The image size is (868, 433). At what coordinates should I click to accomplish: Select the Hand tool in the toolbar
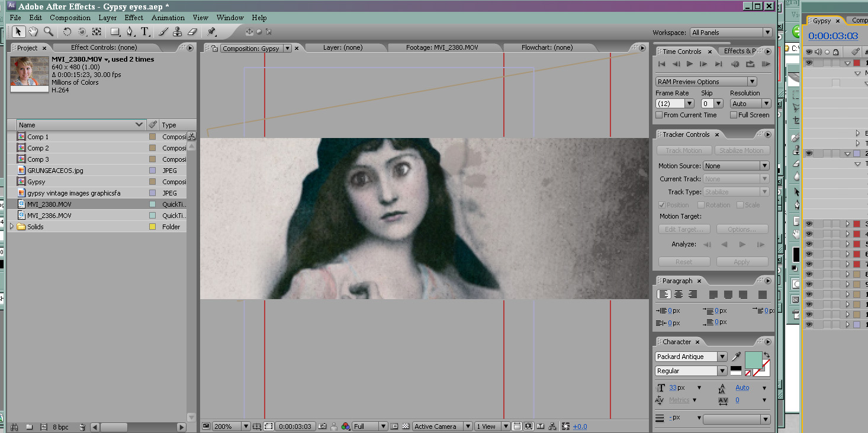[34, 32]
